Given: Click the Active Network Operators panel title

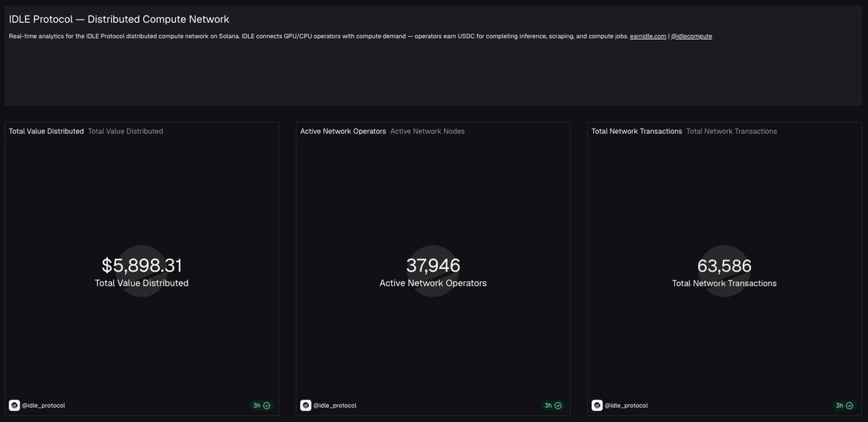Looking at the screenshot, I should point(343,132).
